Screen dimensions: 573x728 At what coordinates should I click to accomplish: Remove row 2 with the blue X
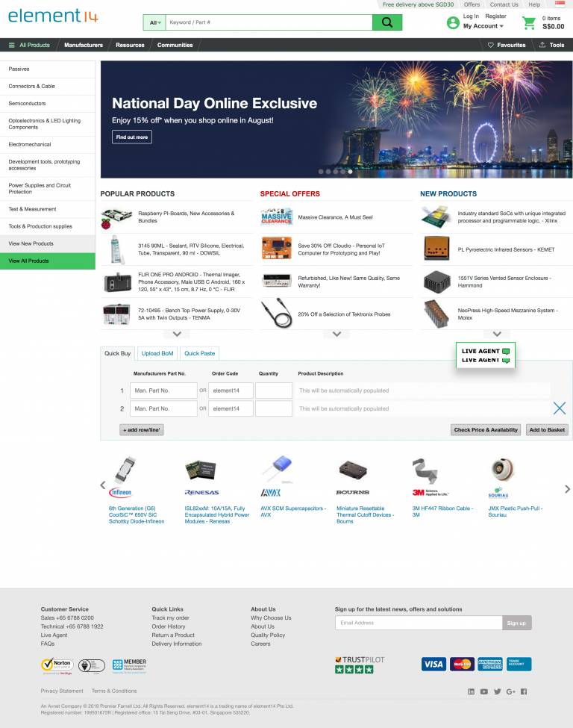(x=560, y=408)
